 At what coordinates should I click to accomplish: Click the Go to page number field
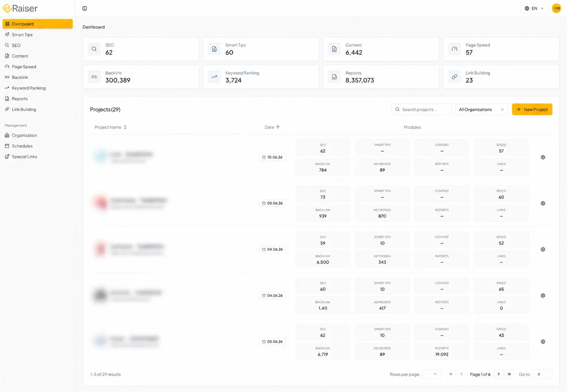543,374
